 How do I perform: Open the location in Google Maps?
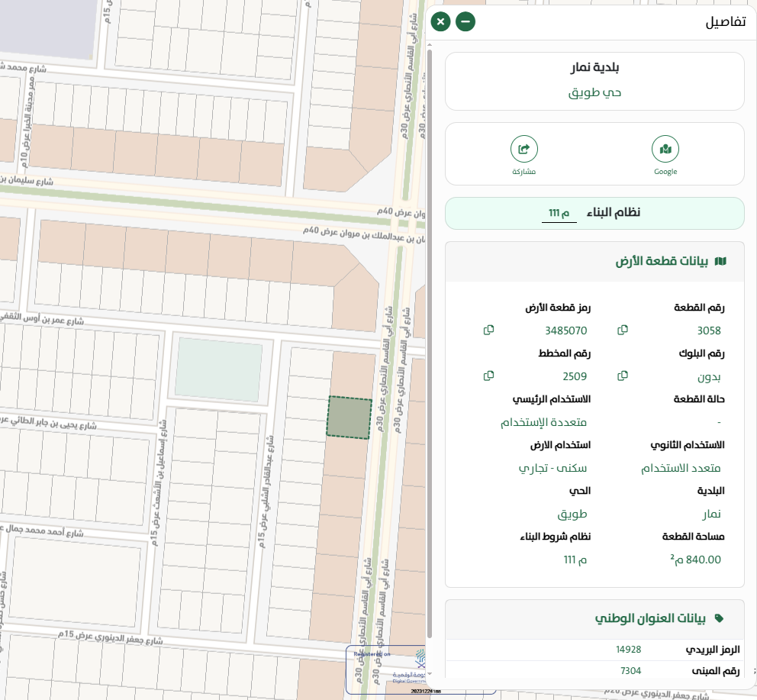(665, 150)
